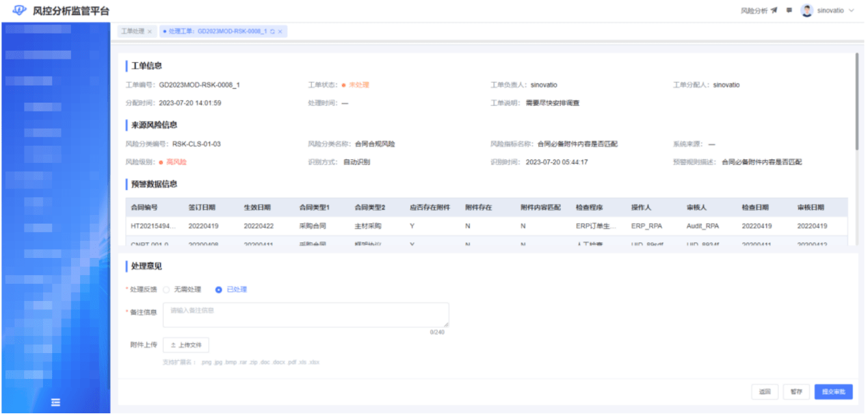The image size is (868, 416).
Task: Expand the sinovatio user dropdown arrow
Action: (x=852, y=11)
